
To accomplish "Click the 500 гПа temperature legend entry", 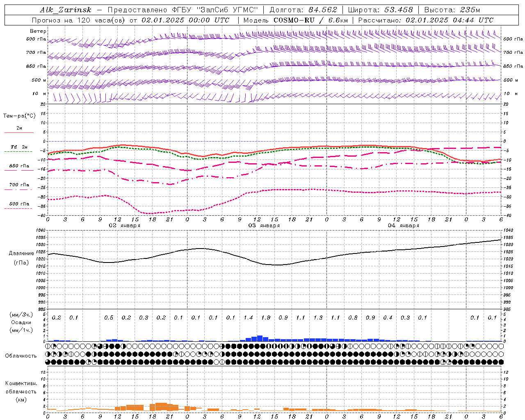I will point(19,204).
